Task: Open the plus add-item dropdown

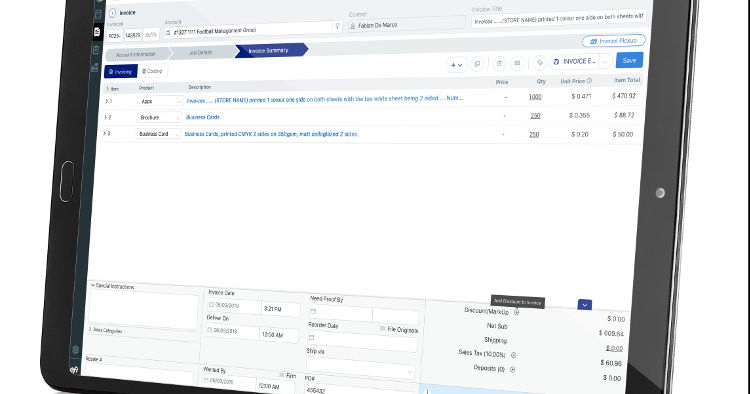Action: tap(456, 65)
